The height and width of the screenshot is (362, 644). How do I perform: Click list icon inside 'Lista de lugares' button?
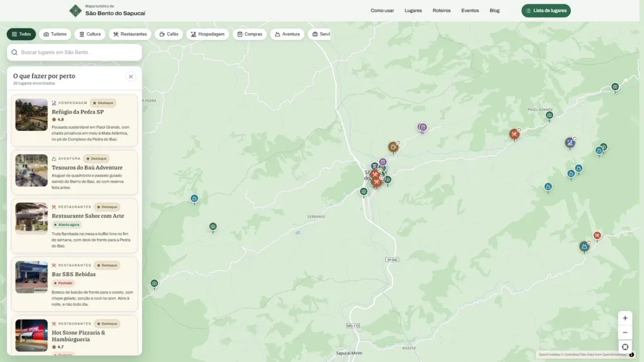pyautogui.click(x=528, y=11)
